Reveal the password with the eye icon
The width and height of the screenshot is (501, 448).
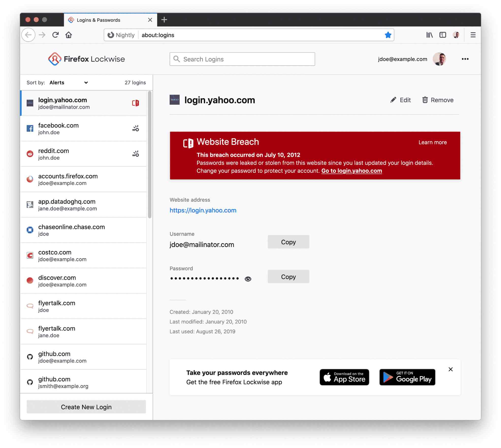(248, 279)
